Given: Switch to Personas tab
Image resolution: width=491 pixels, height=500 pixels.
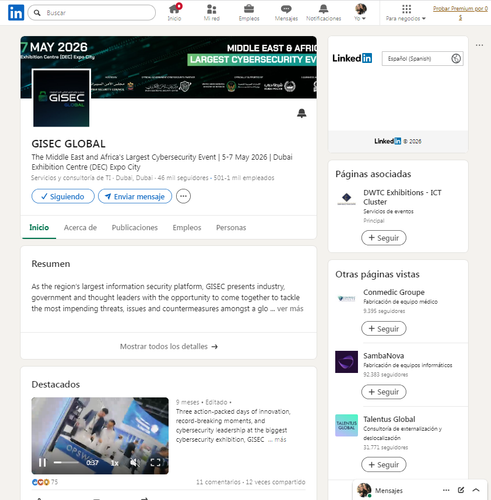Looking at the screenshot, I should (231, 228).
